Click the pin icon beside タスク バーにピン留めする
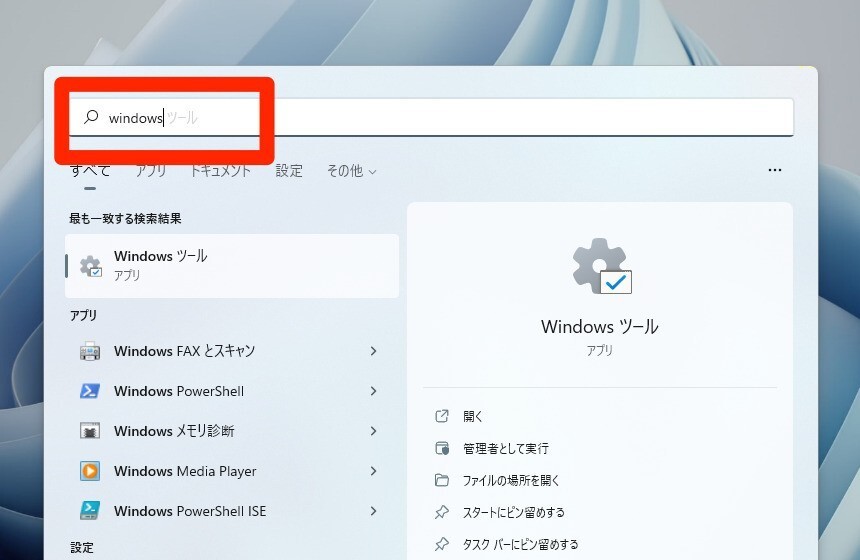This screenshot has height=560, width=860. [x=442, y=544]
